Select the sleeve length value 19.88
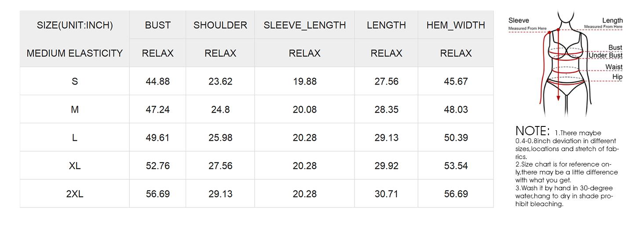 (x=304, y=82)
